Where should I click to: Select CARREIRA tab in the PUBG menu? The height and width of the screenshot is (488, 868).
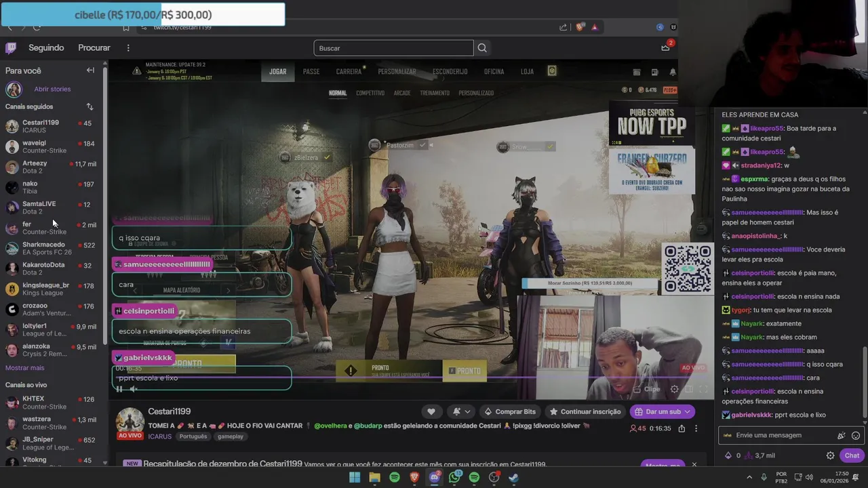(349, 71)
